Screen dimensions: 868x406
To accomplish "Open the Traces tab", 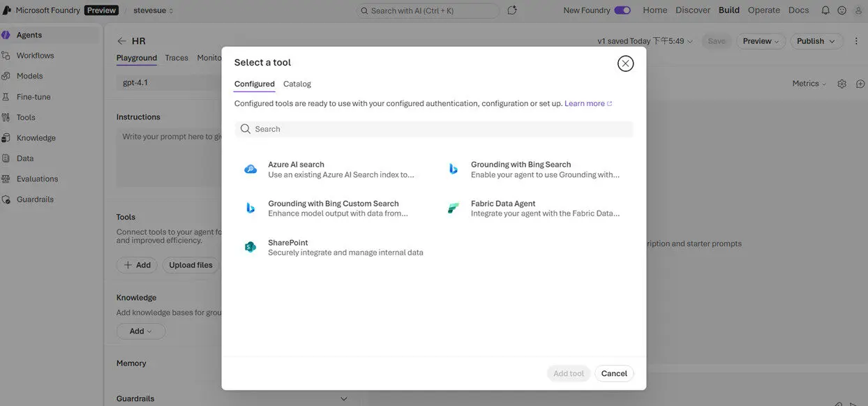I will click(x=177, y=58).
